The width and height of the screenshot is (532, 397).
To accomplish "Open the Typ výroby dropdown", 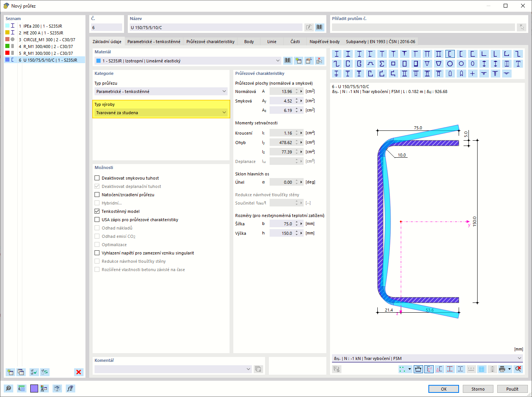I will click(161, 113).
